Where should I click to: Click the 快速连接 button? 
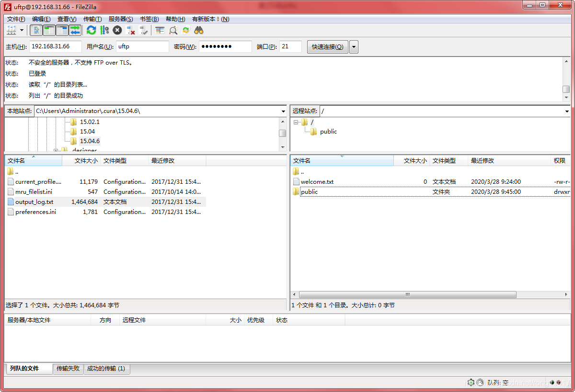pos(327,46)
